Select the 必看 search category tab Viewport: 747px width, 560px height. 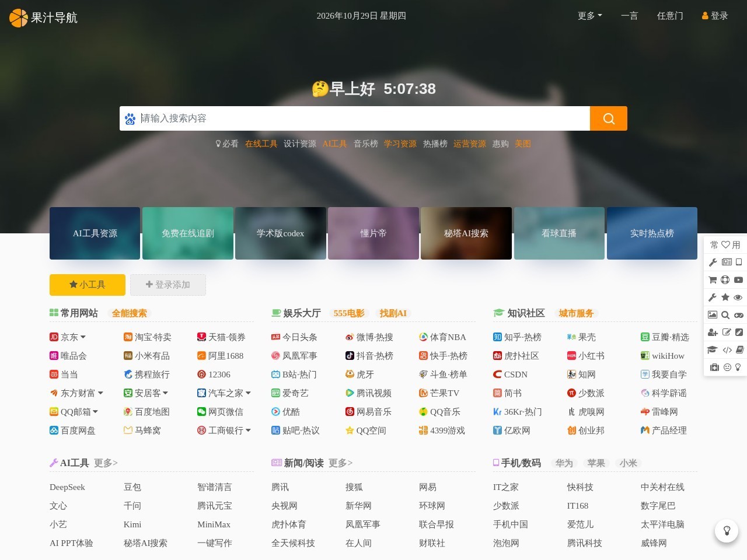[x=226, y=143]
